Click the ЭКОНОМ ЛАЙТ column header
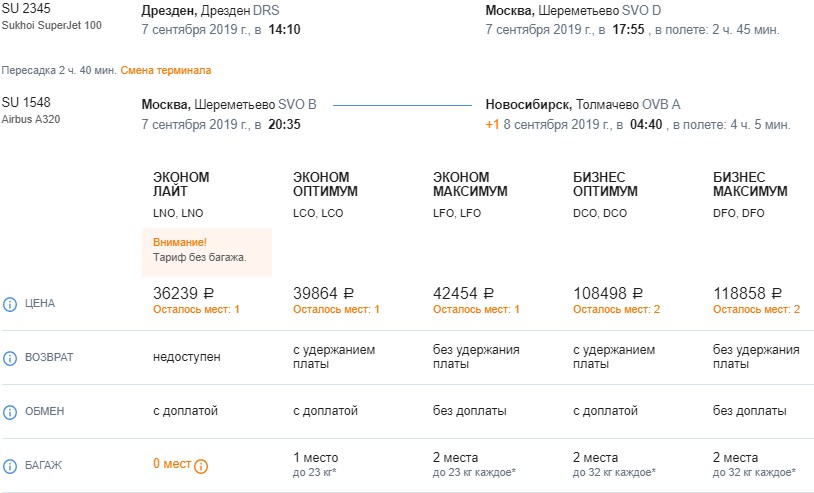 coord(181,184)
